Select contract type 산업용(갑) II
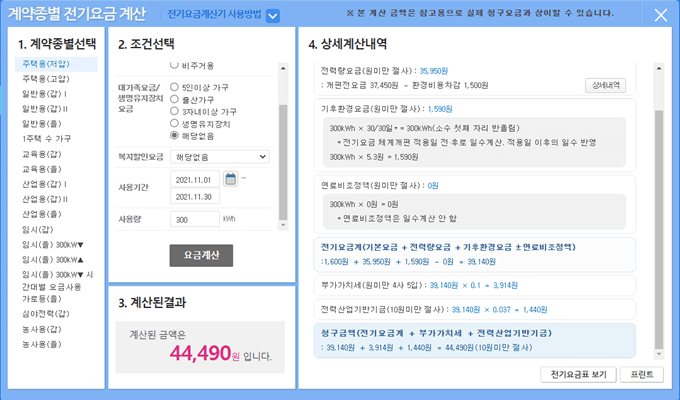The image size is (680, 400). click(45, 199)
